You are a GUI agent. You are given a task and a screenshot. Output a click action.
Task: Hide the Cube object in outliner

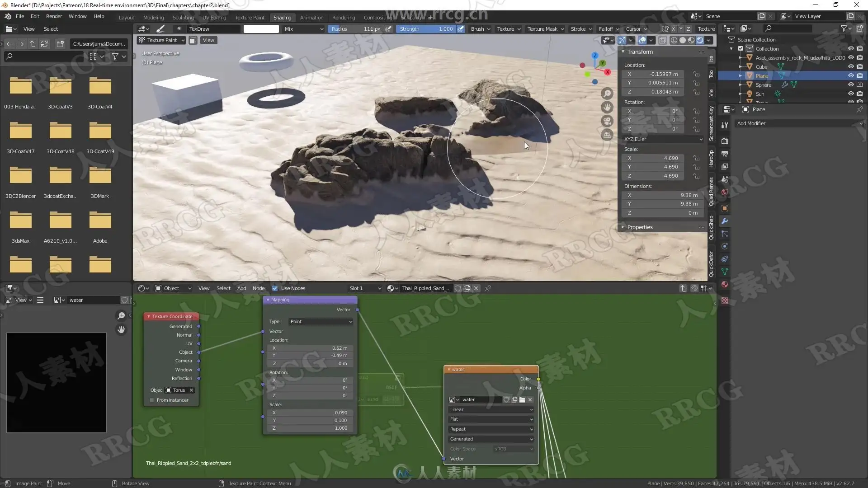point(850,66)
